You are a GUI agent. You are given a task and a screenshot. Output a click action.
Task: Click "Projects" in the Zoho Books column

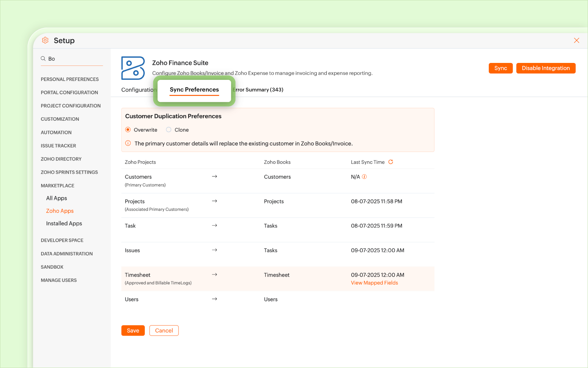(x=274, y=201)
